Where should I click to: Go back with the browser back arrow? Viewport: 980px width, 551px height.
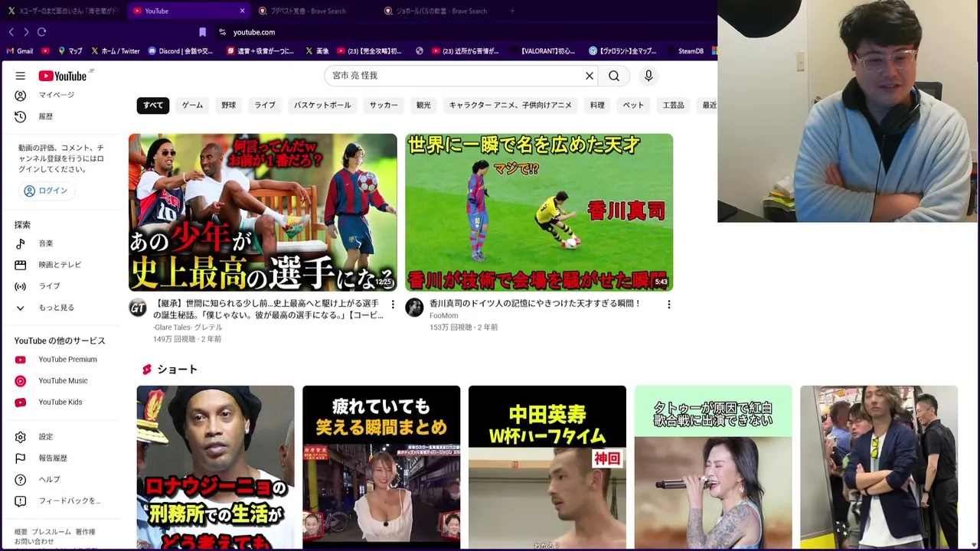11,32
